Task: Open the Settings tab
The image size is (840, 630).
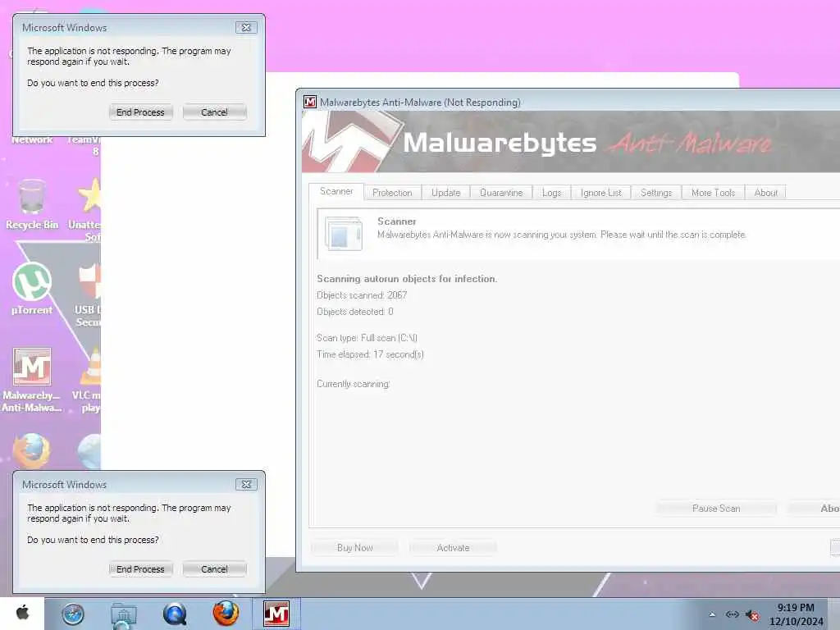Action: (x=655, y=192)
